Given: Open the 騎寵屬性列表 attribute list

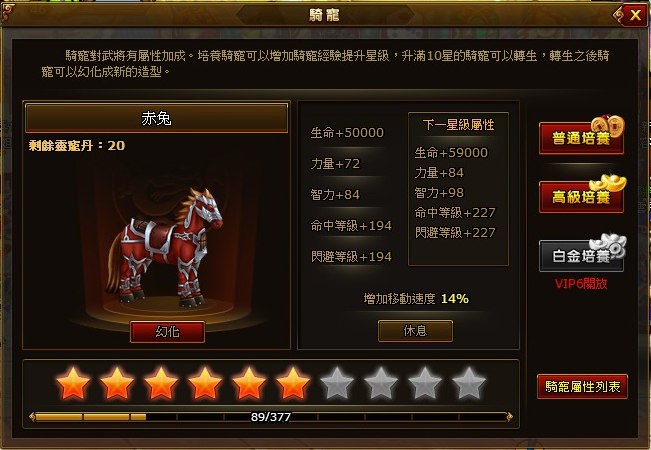Looking at the screenshot, I should (x=582, y=386).
